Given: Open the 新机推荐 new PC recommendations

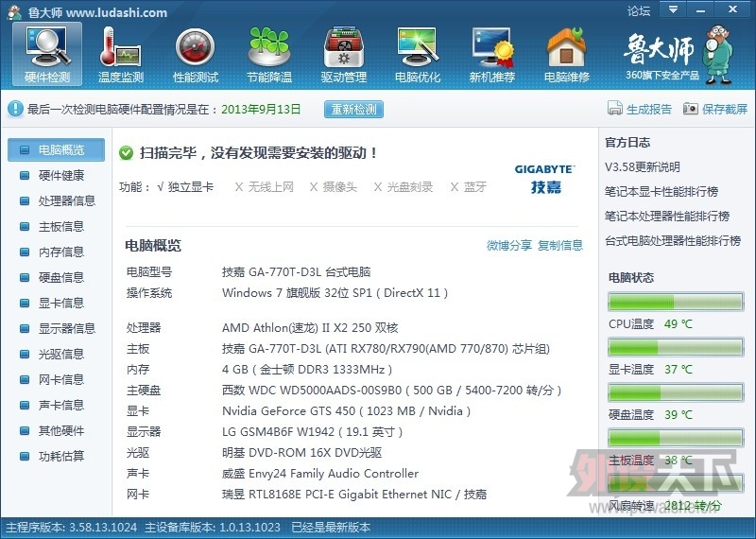Looking at the screenshot, I should point(491,55).
